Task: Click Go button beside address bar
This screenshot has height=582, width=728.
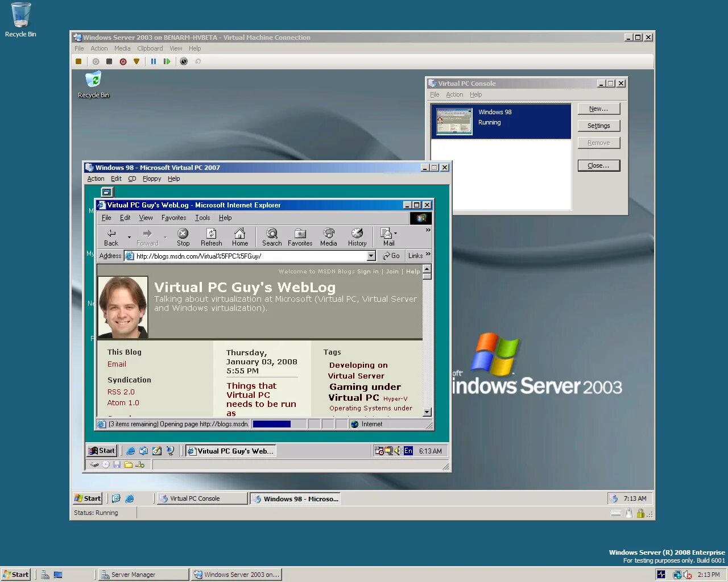Action: pos(391,256)
